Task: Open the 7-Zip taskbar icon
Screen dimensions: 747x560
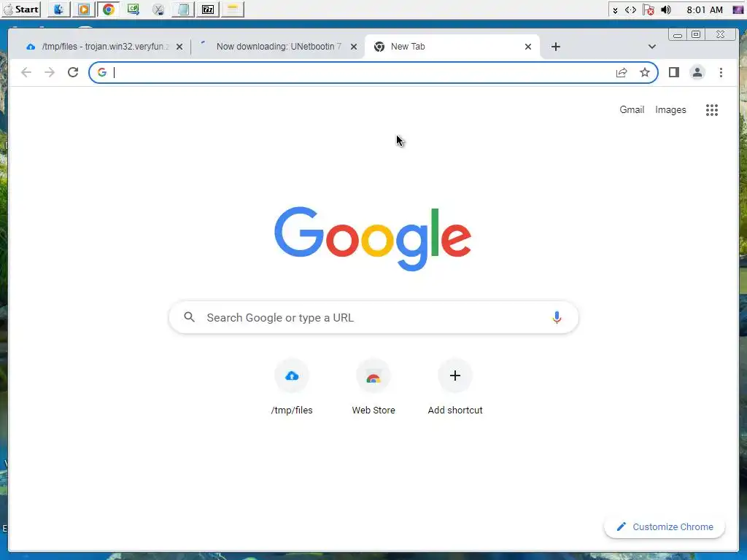Action: tap(208, 9)
